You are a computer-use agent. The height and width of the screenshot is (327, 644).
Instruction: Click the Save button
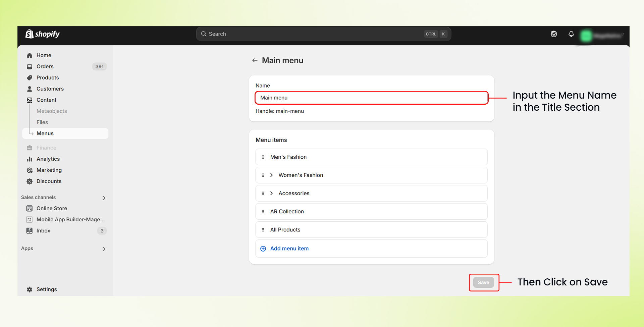point(484,282)
